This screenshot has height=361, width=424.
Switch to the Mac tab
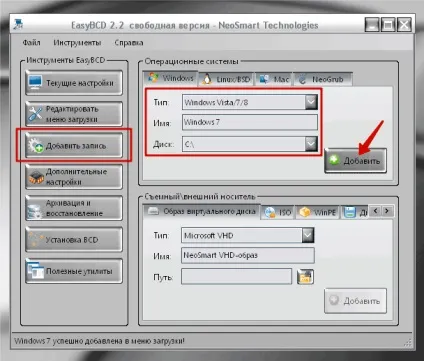click(x=274, y=79)
